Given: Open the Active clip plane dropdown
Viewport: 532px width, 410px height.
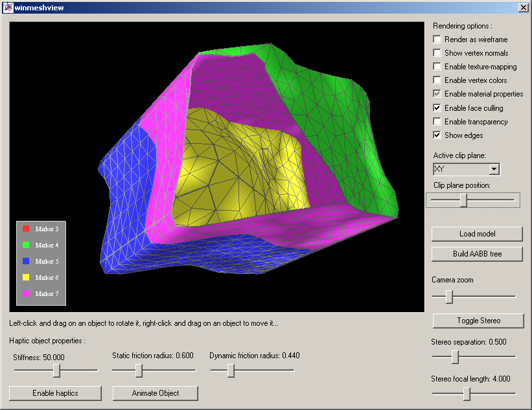Looking at the screenshot, I should pyautogui.click(x=494, y=169).
